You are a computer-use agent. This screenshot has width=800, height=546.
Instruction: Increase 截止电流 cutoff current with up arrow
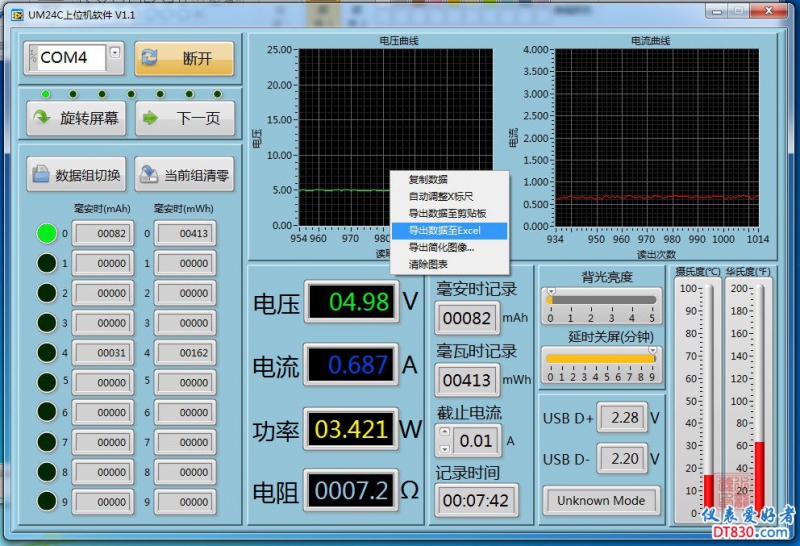click(x=444, y=433)
